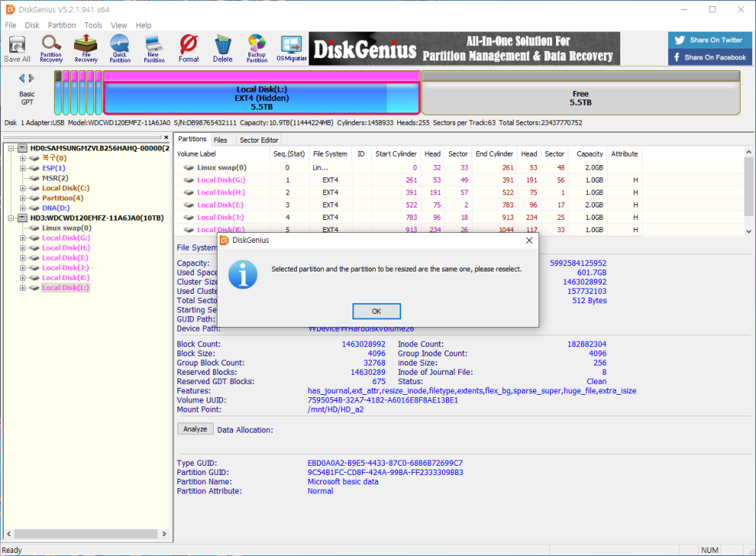The width and height of the screenshot is (756, 556).
Task: Click the Analyze button
Action: tap(195, 430)
